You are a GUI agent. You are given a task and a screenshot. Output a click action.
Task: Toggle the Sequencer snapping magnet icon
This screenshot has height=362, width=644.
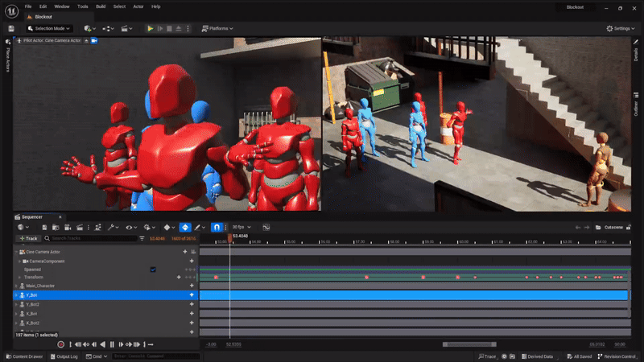tap(217, 228)
